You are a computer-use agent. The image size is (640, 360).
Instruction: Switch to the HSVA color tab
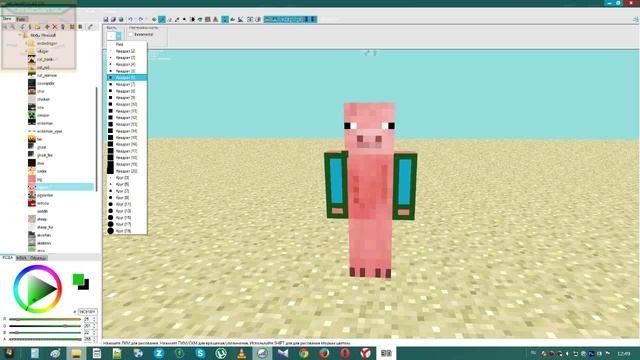click(21, 258)
